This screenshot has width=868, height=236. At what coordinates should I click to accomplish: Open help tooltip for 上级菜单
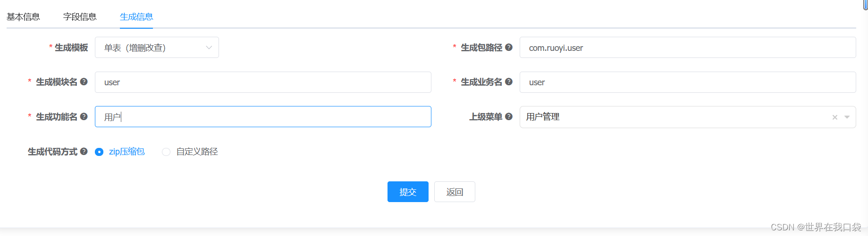click(x=508, y=116)
